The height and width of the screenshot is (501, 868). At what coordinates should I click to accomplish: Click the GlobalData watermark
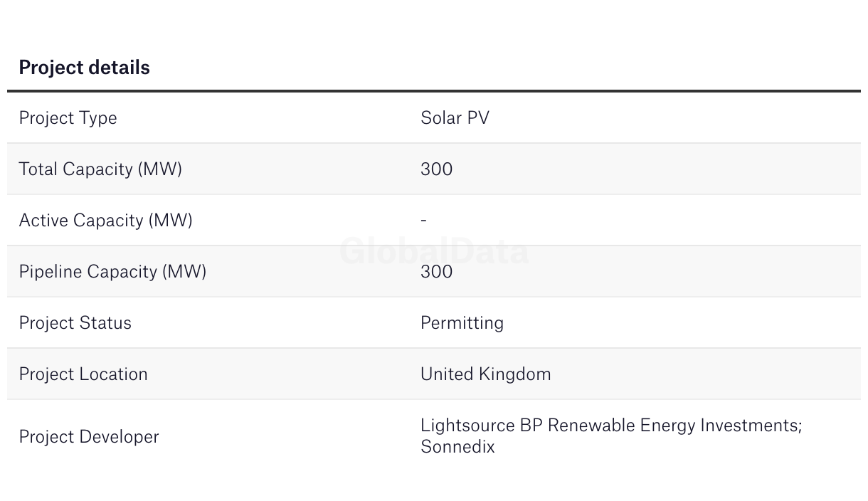(434, 251)
